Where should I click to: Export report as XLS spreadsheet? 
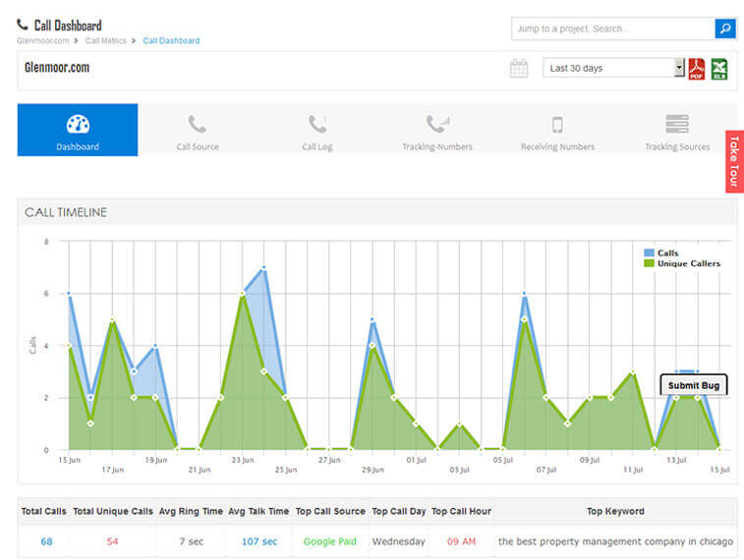point(719,69)
